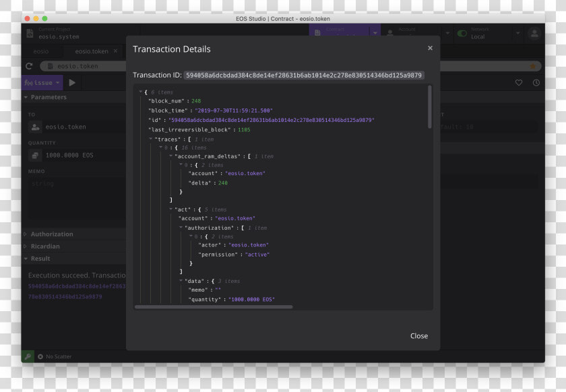Click the star bookmark icon
Viewport: 566px width, 392px height.
point(532,66)
